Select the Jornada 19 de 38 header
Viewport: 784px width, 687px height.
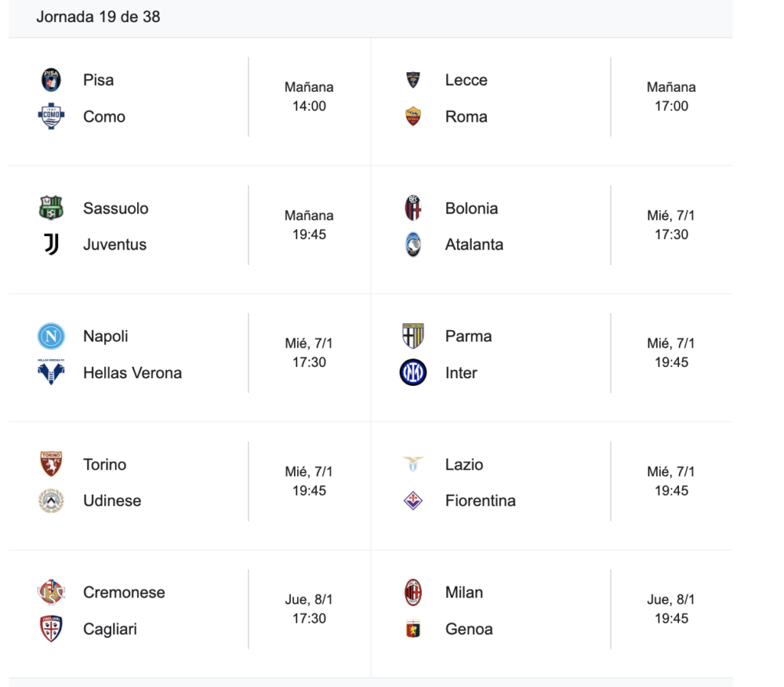[x=98, y=17]
